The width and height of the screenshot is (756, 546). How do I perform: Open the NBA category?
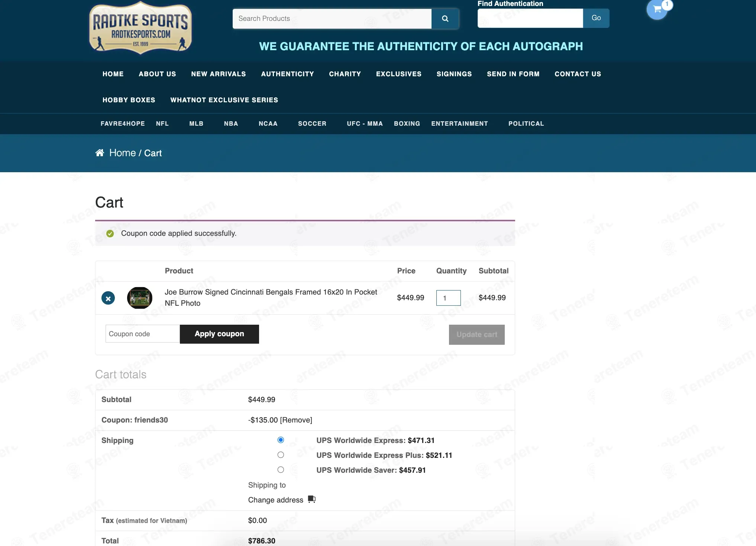(x=231, y=123)
